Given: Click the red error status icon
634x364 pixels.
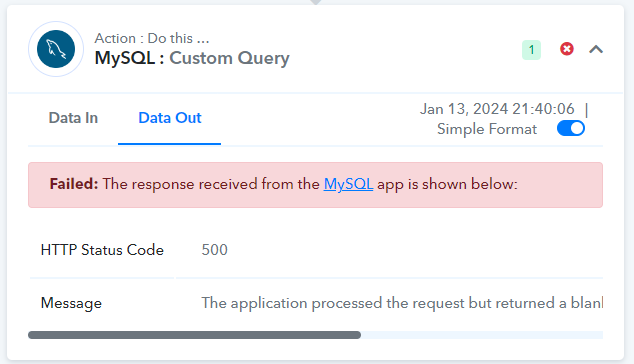Looking at the screenshot, I should pos(566,49).
